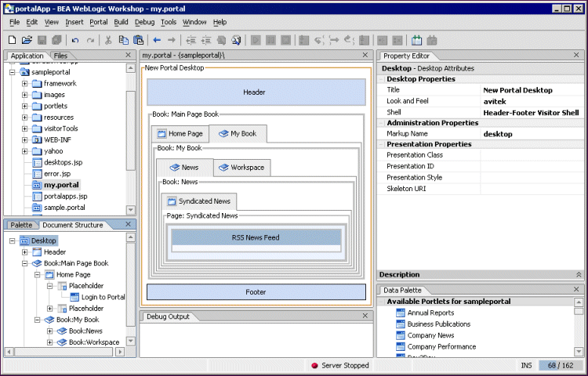
Task: Click the Copy toolbar icon
Action: 123,40
